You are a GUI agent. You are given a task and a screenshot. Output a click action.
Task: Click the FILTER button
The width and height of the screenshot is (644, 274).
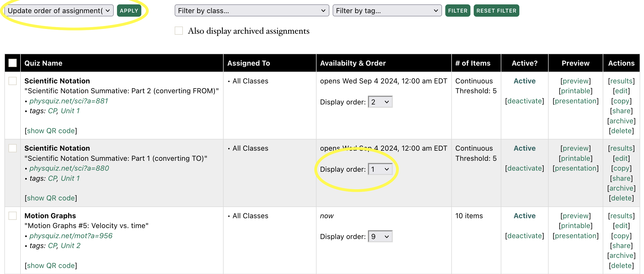click(x=458, y=11)
